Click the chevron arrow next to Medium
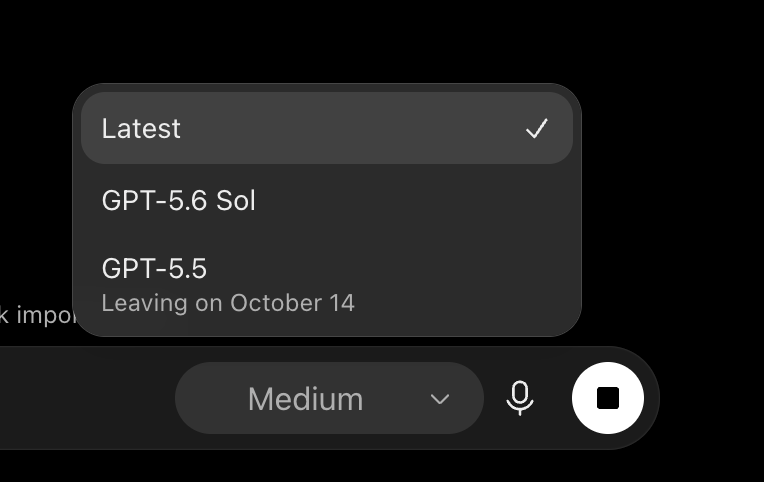Viewport: 764px width, 482px height. pyautogui.click(x=440, y=400)
